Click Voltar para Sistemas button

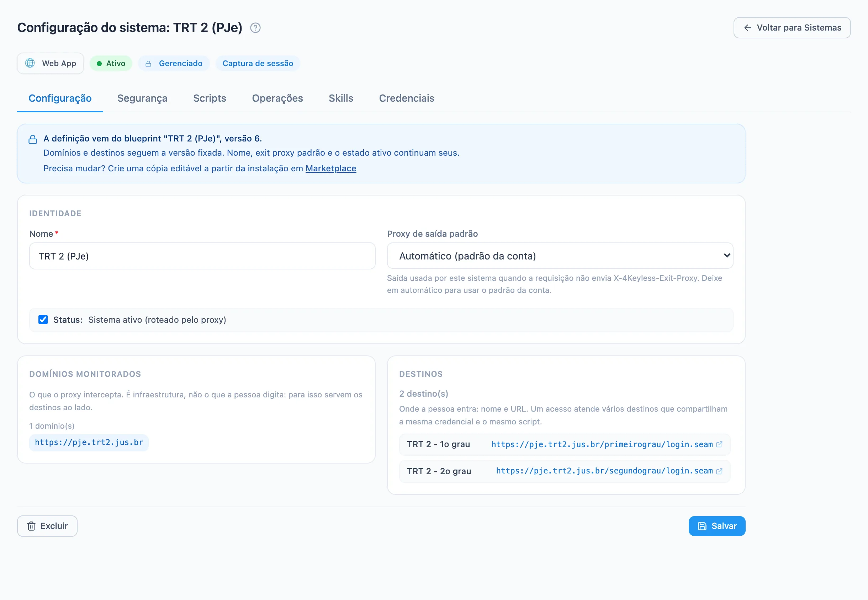[x=792, y=28]
